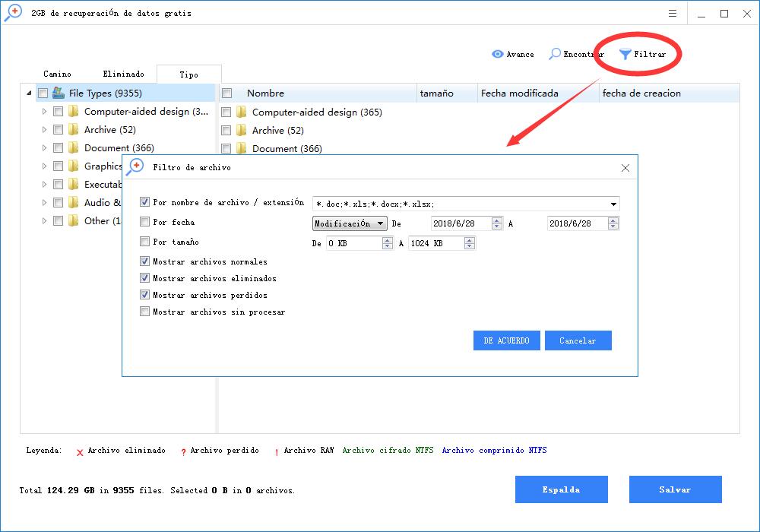Click Filtro de archivo dialog logo icon
Viewport: 760px width, 532px height.
point(135,167)
